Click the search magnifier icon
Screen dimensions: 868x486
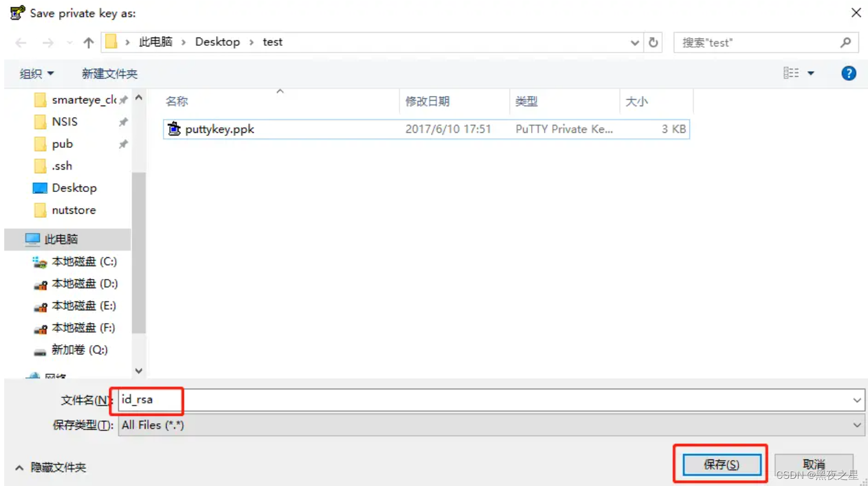coord(846,42)
